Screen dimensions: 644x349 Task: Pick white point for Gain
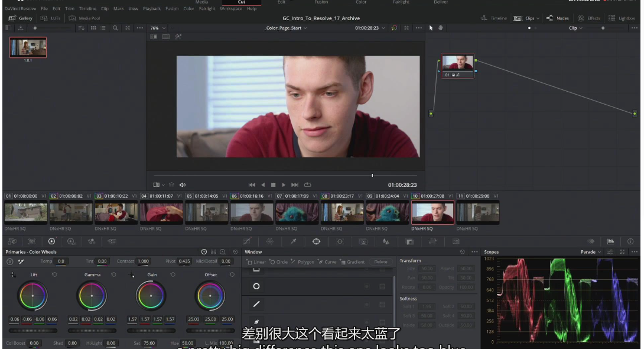tap(132, 275)
